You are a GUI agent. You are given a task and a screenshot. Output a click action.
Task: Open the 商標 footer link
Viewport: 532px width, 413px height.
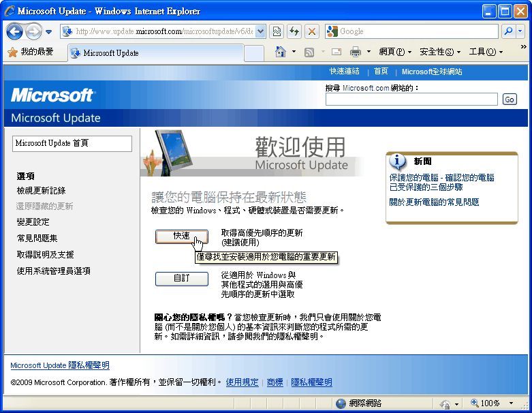(275, 382)
